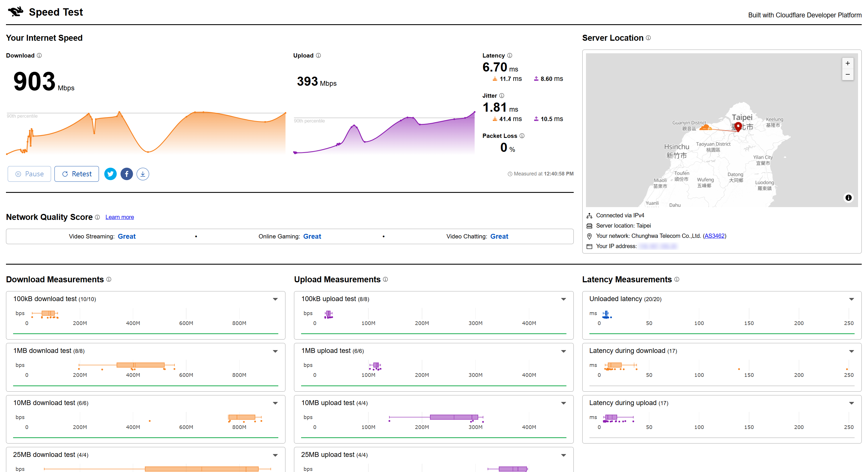Viewport: 868px width, 472px height.
Task: Click the map zoom in plus button
Action: [x=847, y=63]
